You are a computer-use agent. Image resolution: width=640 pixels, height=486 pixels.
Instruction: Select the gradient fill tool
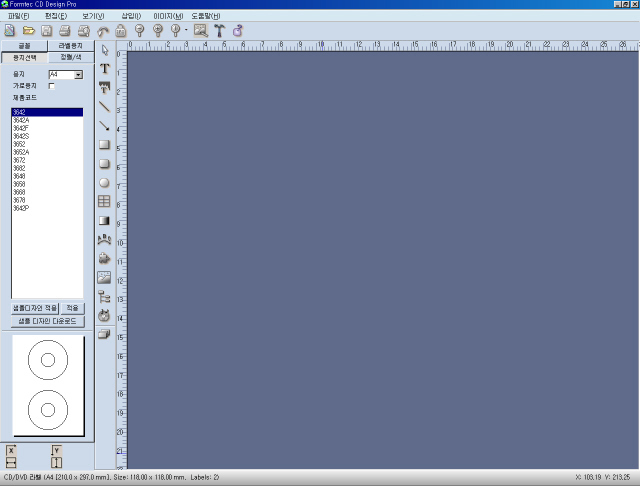click(104, 220)
